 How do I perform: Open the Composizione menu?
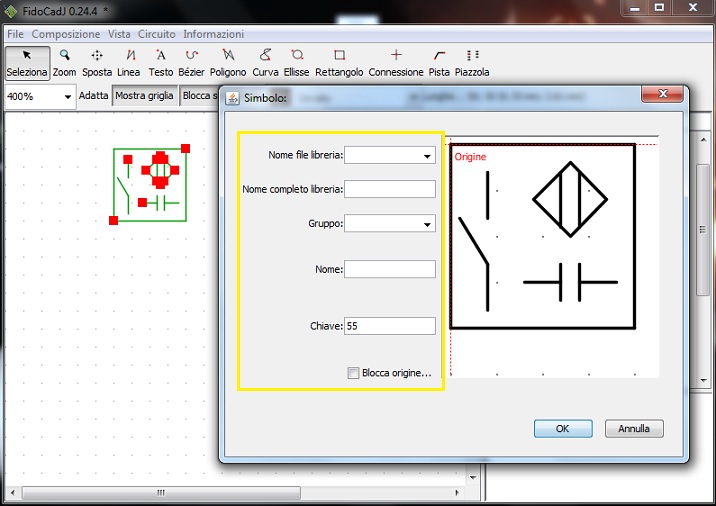click(x=66, y=34)
